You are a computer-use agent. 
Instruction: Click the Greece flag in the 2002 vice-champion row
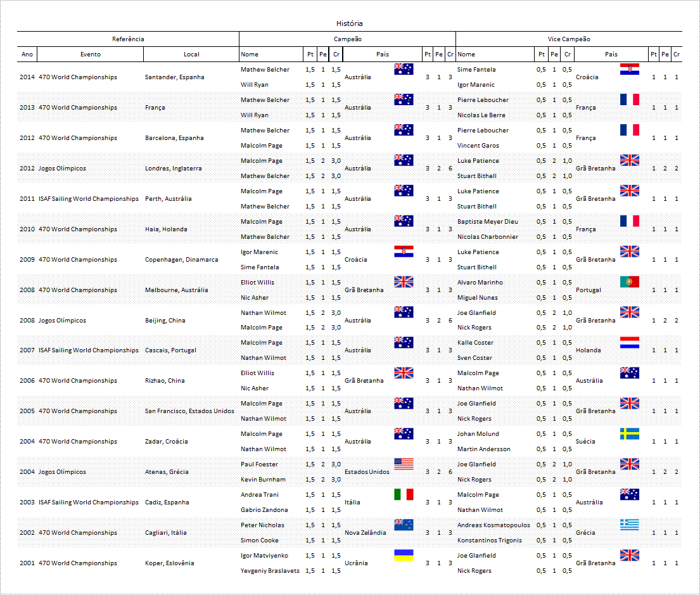point(630,525)
